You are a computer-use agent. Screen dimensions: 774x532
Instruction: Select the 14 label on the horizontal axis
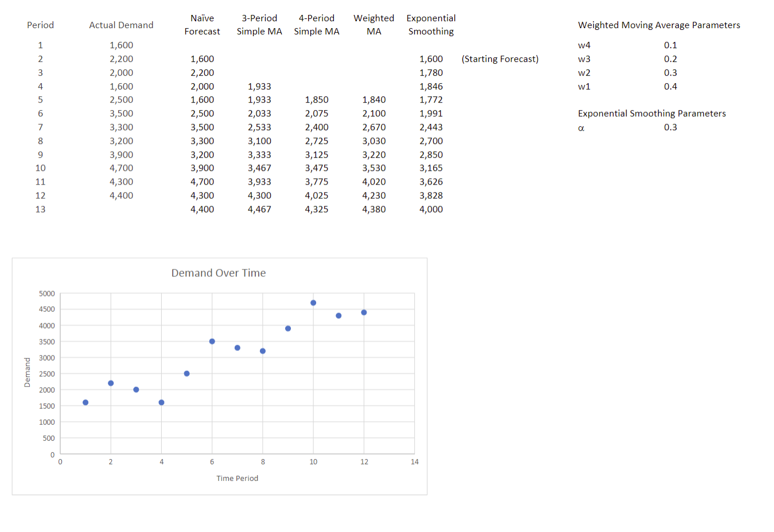[x=415, y=462]
